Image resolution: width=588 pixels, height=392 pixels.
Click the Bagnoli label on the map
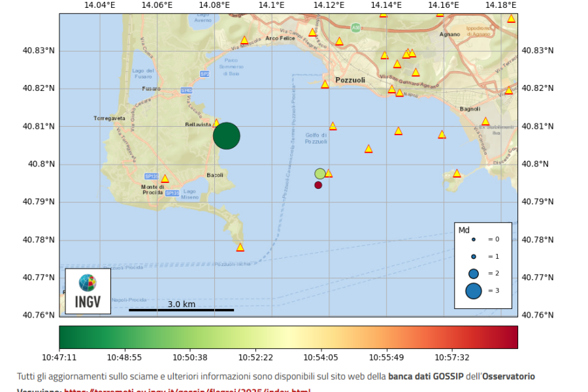pyautogui.click(x=470, y=109)
